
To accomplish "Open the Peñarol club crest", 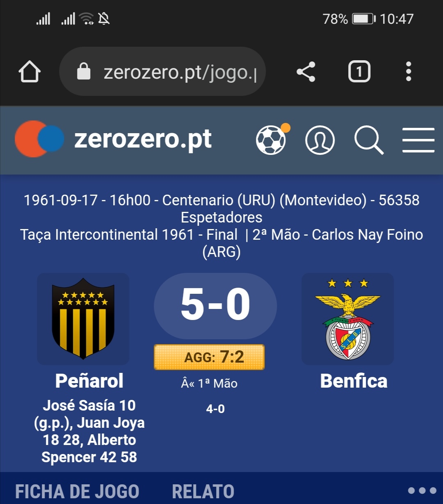I will (83, 319).
